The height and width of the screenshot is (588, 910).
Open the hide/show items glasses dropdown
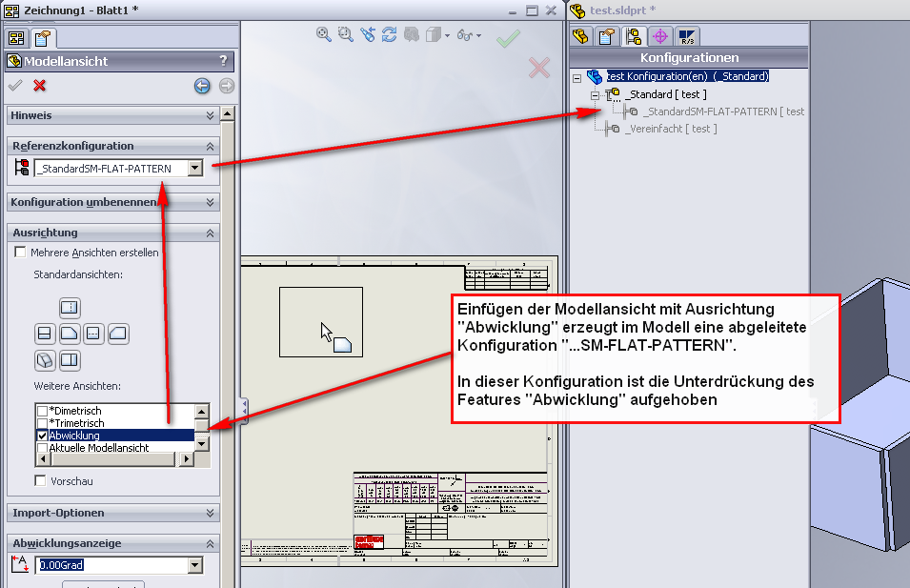point(478,35)
